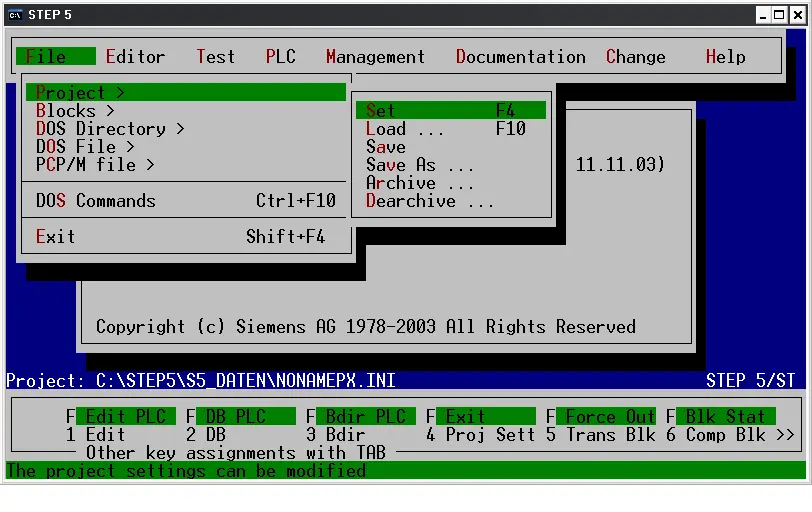Choose Load ... from Project submenu
812x512 pixels.
pos(451,128)
